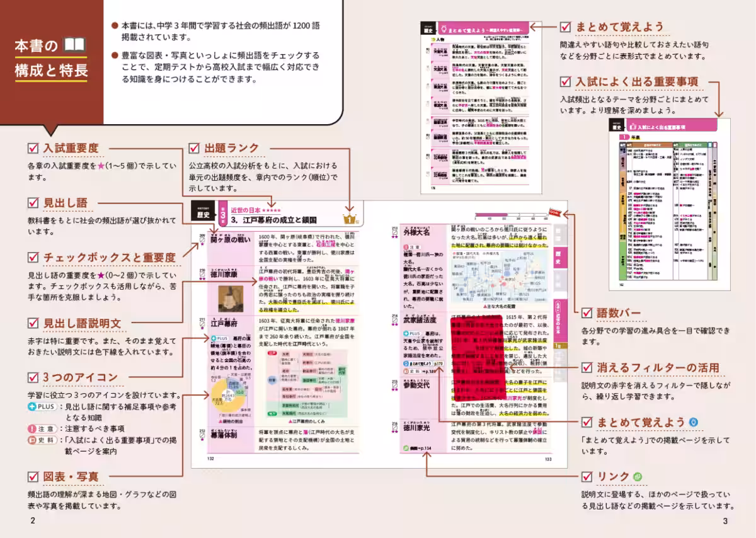Tick the checkbox beside 見出し語 heading
This screenshot has height=538, width=756.
[x=34, y=203]
